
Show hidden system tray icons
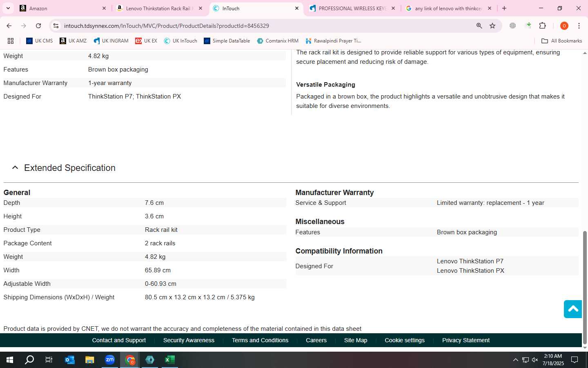pos(515,360)
